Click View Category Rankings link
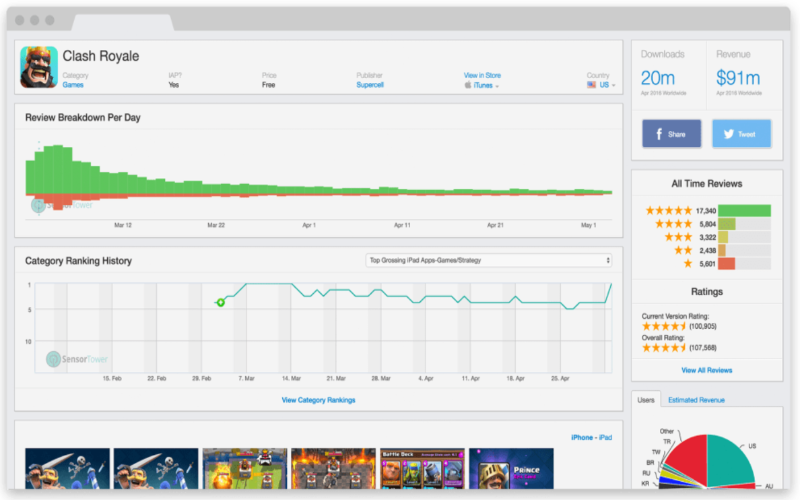 (318, 400)
